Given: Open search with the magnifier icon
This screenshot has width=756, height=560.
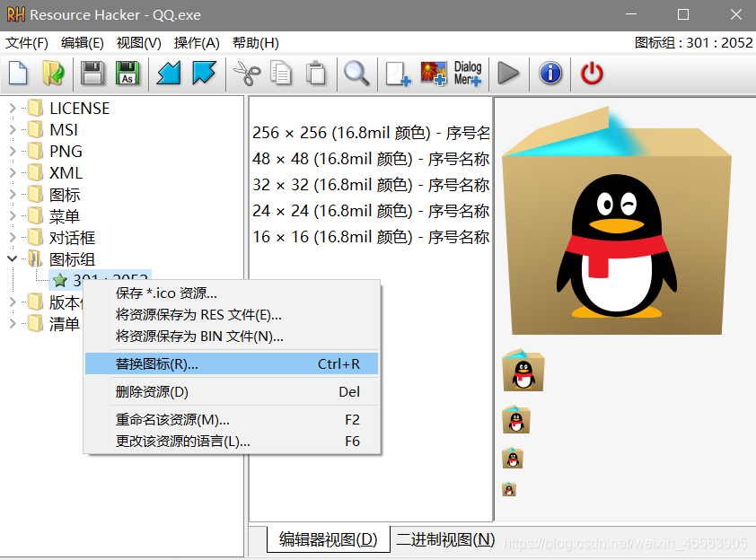Looking at the screenshot, I should 356,74.
